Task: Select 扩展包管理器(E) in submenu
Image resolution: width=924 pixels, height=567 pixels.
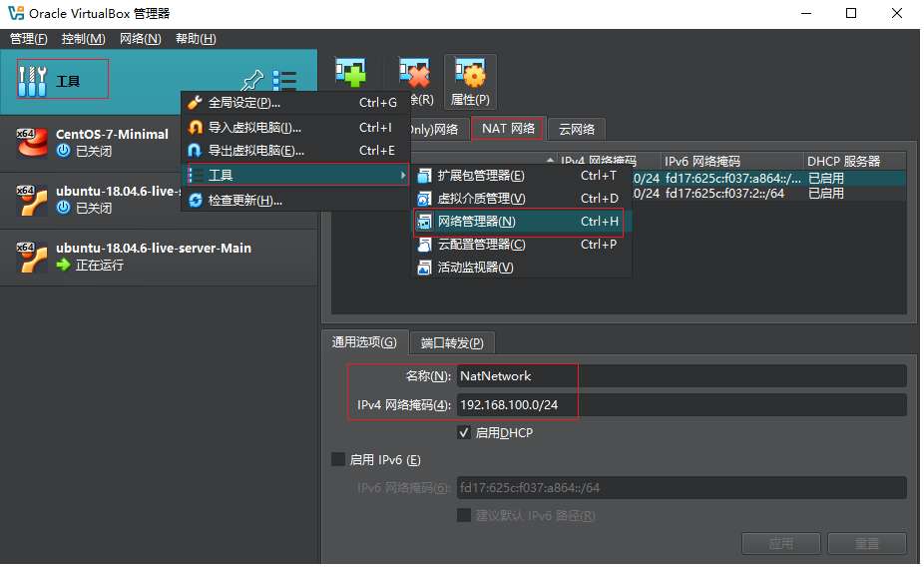Action: (x=522, y=176)
